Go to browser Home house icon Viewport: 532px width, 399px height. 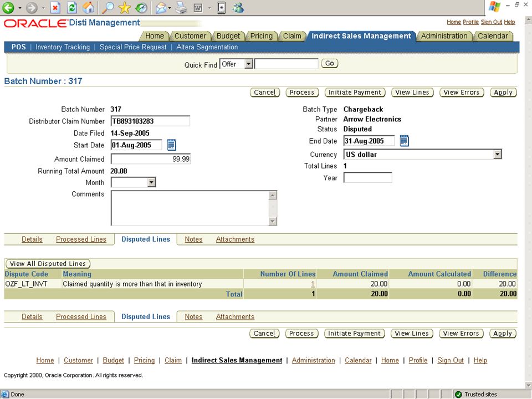[x=89, y=7]
